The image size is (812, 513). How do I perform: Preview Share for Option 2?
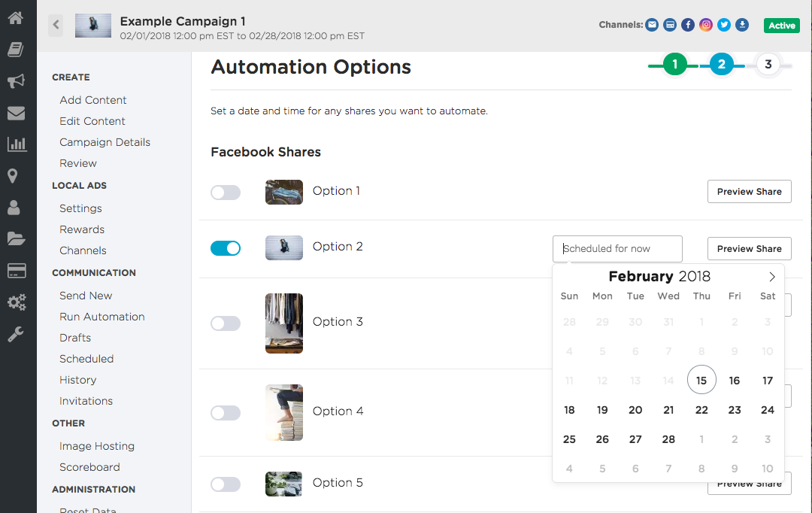coord(750,249)
